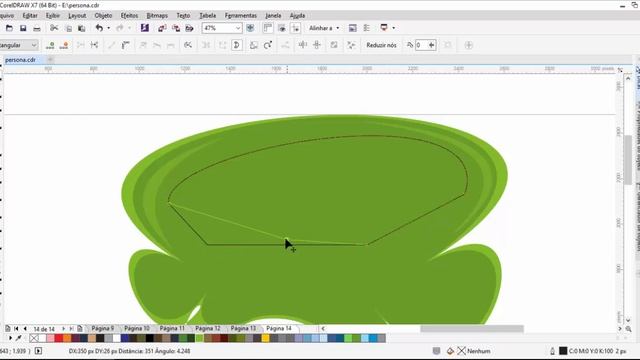Click the curve smoothness value field

pyautogui.click(x=421, y=45)
